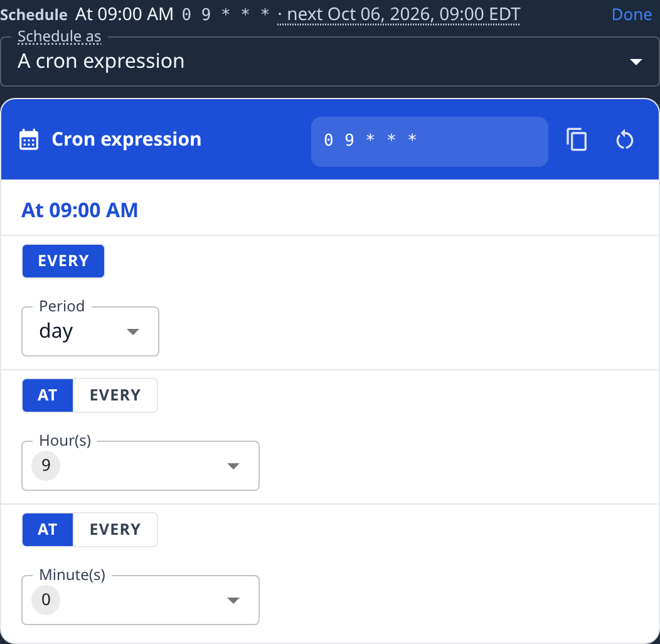Open the Minute(s) dropdown

(141, 600)
